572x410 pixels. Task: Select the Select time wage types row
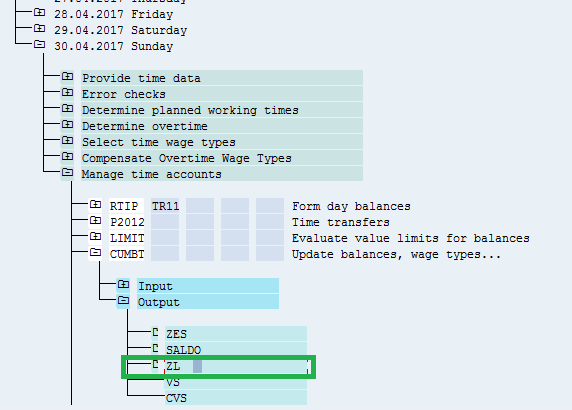point(222,142)
